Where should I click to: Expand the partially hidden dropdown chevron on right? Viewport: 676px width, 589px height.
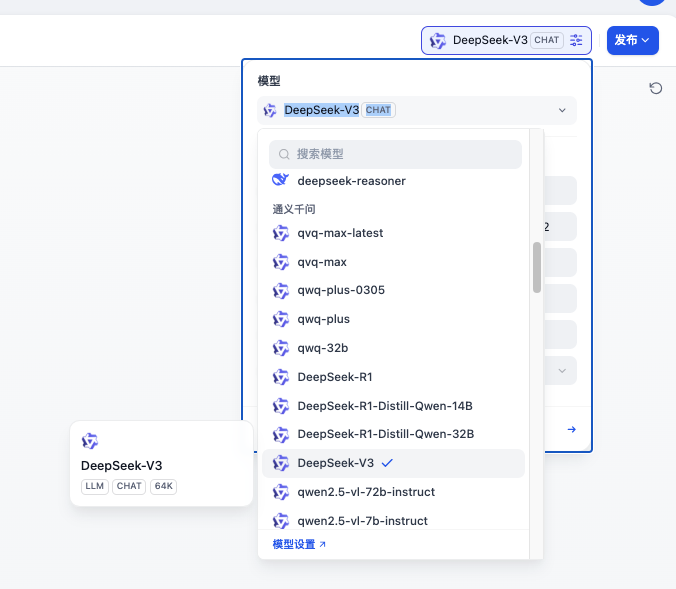click(x=562, y=371)
